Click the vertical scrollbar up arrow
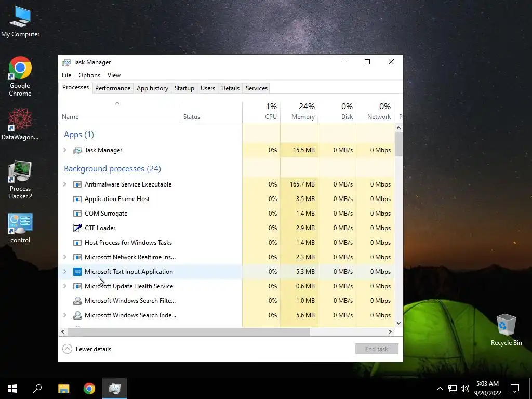Viewport: 532px width, 399px height. [398, 128]
